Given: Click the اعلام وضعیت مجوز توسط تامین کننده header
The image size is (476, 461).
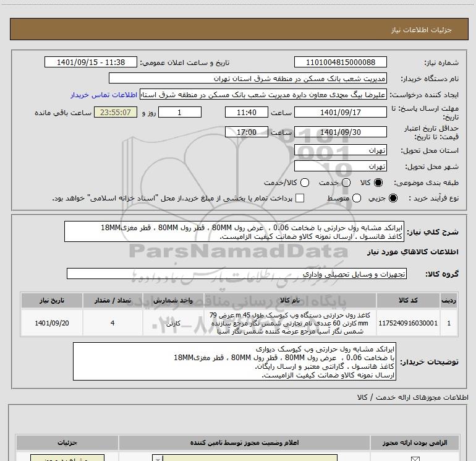Looking at the screenshot, I should 244,443.
